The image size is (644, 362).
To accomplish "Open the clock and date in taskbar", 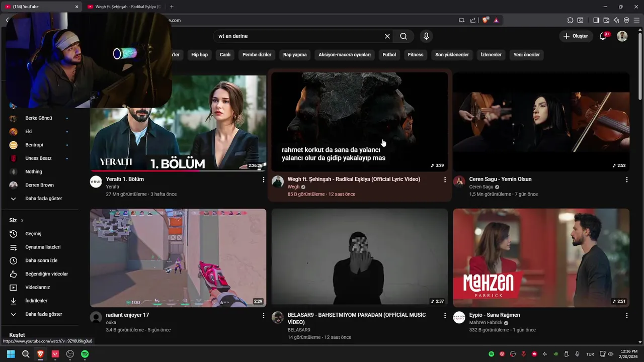I will (x=629, y=354).
